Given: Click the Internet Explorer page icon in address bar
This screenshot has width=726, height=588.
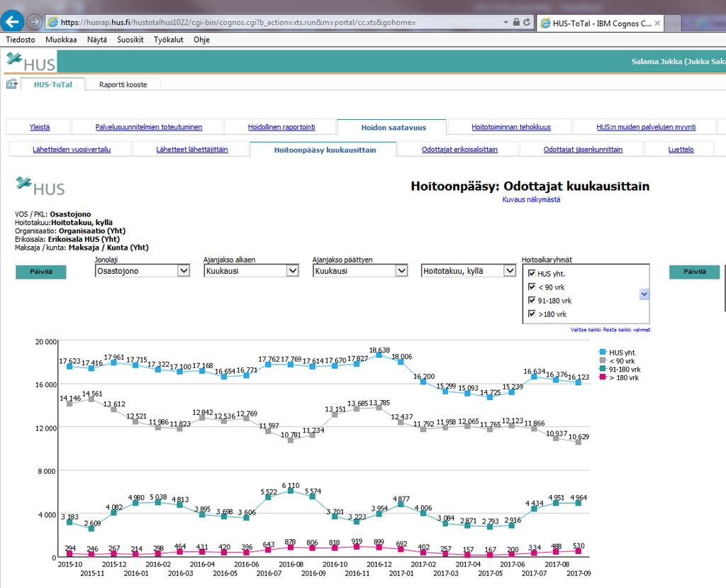Looking at the screenshot, I should pos(52,22).
